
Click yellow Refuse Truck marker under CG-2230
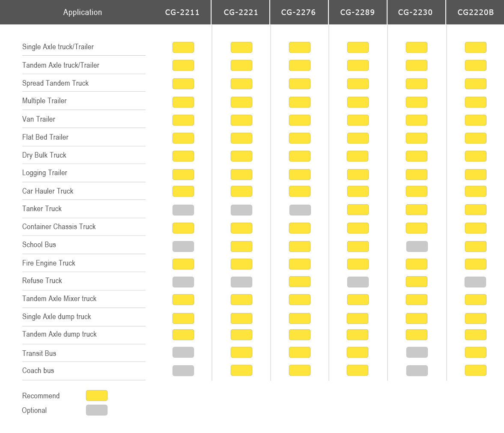pyautogui.click(x=417, y=281)
